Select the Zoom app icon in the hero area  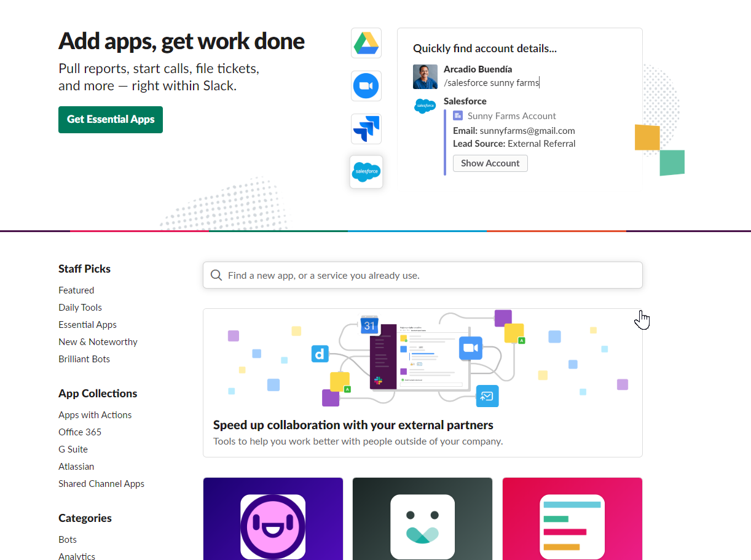tap(366, 86)
